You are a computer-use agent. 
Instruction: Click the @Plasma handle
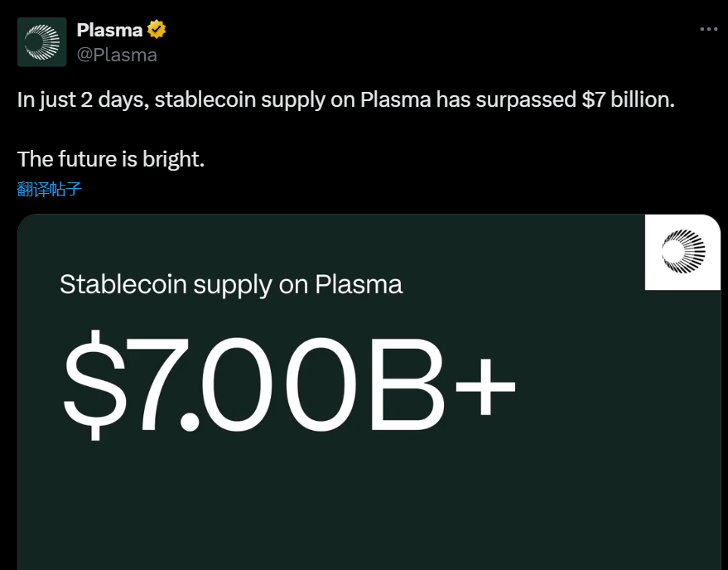(117, 55)
